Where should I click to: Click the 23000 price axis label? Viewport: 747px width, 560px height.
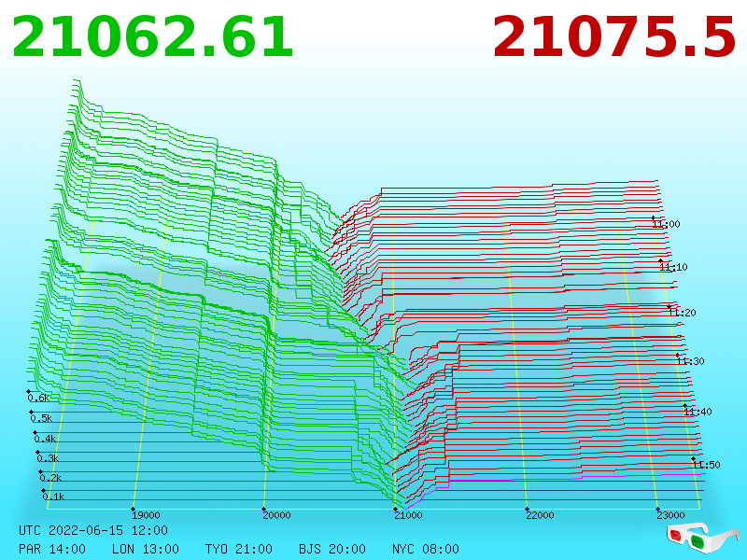tap(670, 515)
